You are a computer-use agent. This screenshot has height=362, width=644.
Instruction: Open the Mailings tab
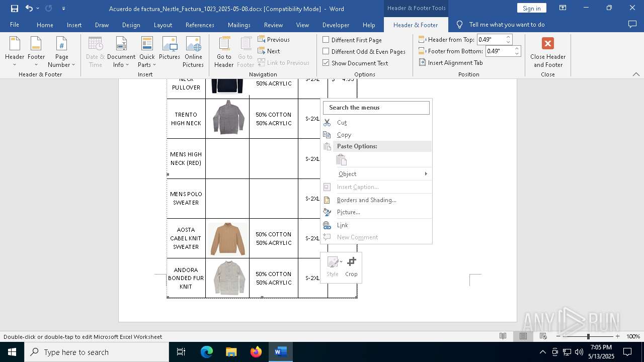(x=239, y=25)
